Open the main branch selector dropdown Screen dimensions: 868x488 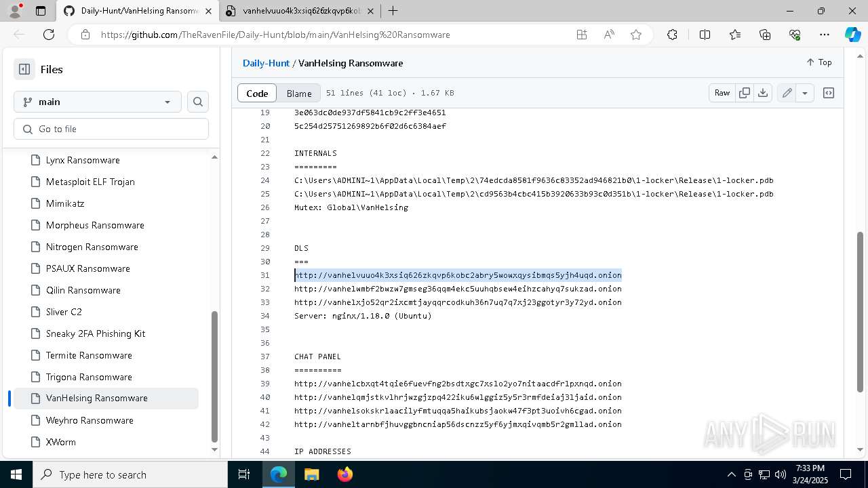(98, 102)
